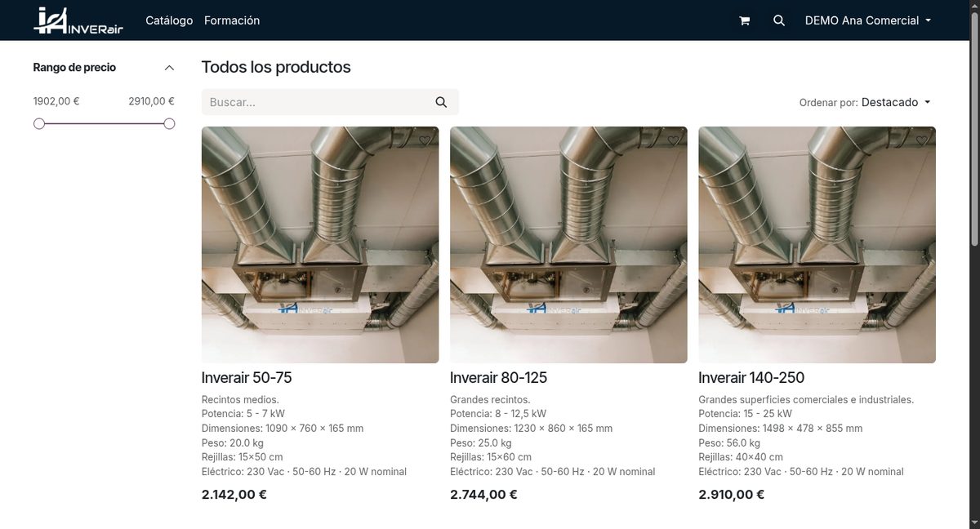Image resolution: width=980 pixels, height=529 pixels.
Task: Click 'Potencia: 8 - 12,5 kW' text
Action: (x=498, y=414)
